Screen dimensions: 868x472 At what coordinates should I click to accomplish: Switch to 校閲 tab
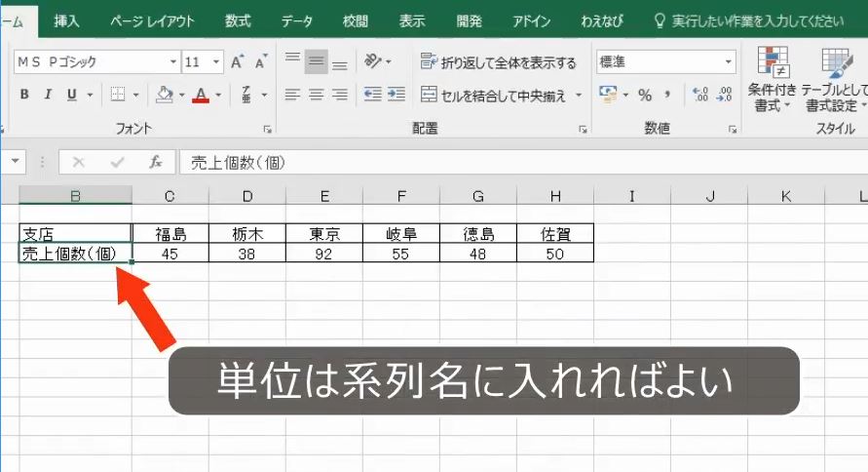[x=356, y=21]
